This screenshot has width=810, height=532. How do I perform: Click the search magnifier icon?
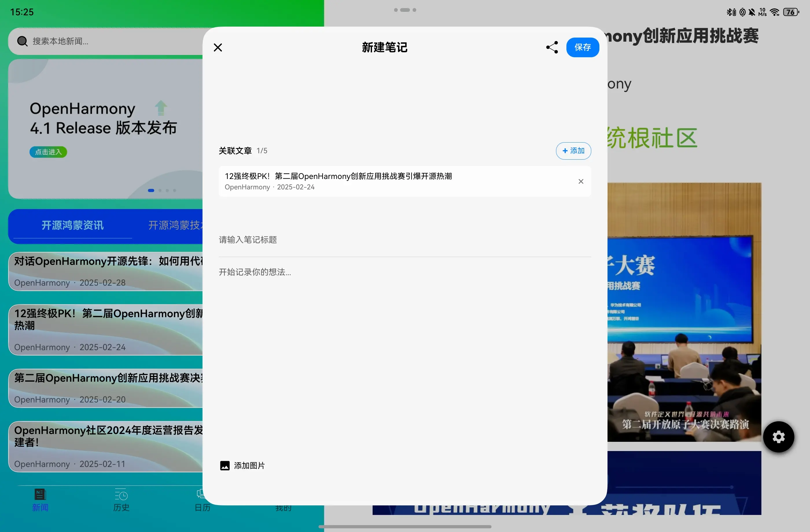pos(22,41)
